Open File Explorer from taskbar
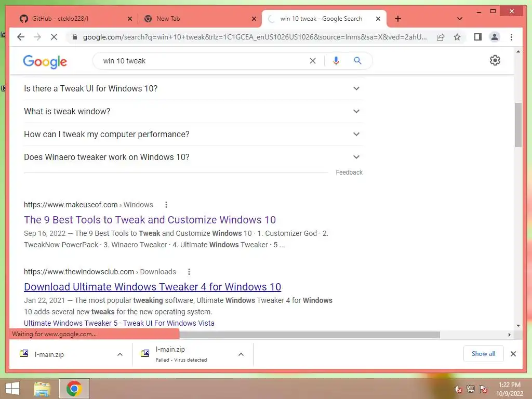This screenshot has height=399, width=532. pos(42,389)
